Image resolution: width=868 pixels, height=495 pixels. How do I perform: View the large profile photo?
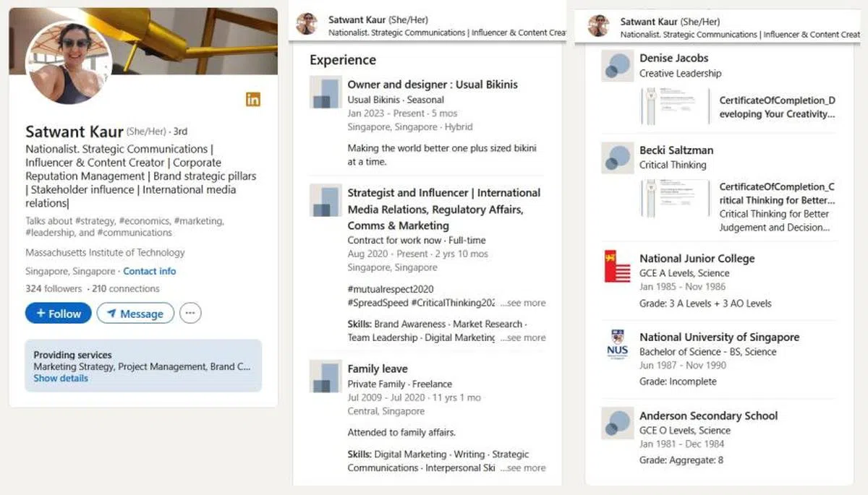(x=69, y=62)
